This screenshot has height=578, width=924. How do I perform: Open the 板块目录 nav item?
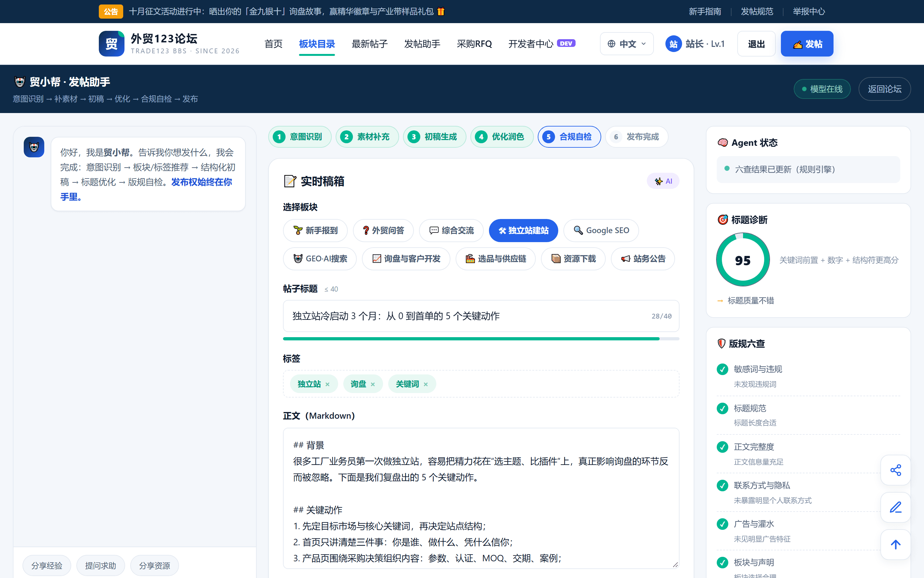point(317,44)
